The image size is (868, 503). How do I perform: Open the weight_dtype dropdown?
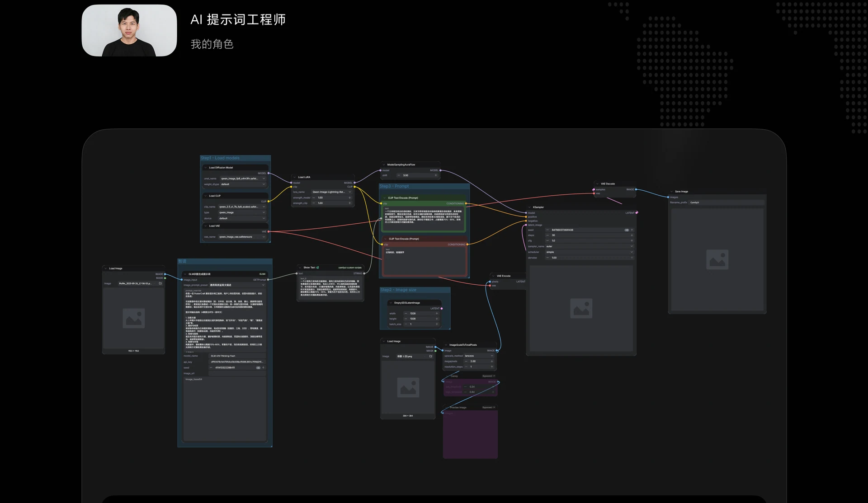pyautogui.click(x=243, y=184)
